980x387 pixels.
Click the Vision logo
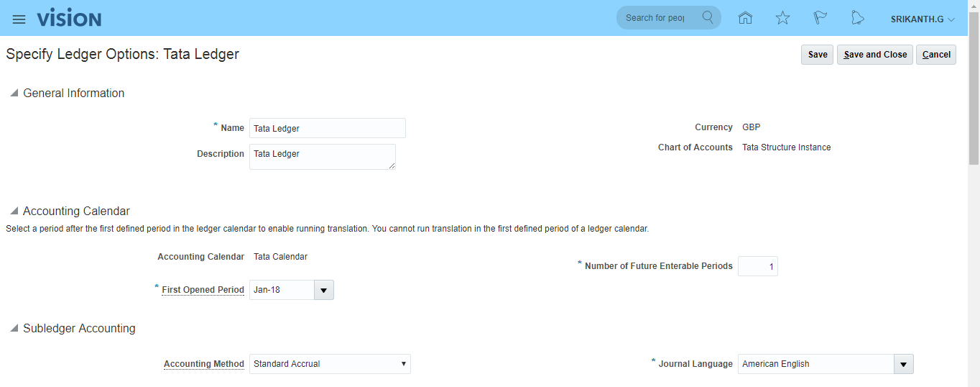pos(69,19)
